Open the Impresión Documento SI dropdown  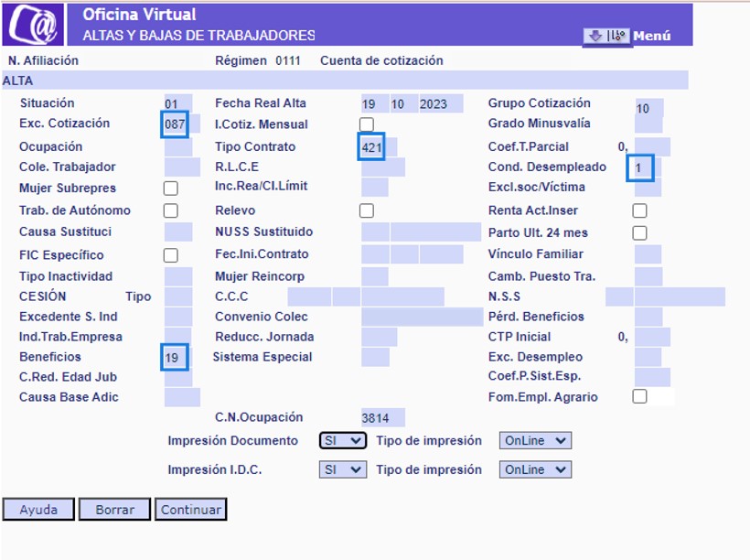tap(343, 440)
